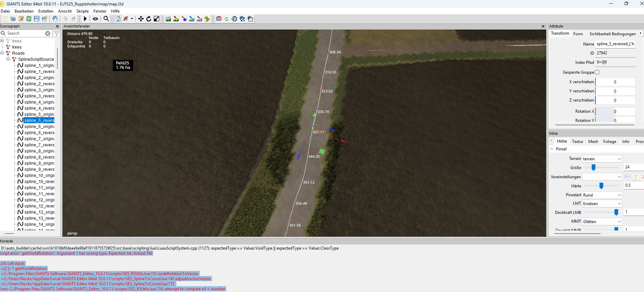Click the open folder icon in toolbar
This screenshot has height=292, width=644.
click(13, 19)
